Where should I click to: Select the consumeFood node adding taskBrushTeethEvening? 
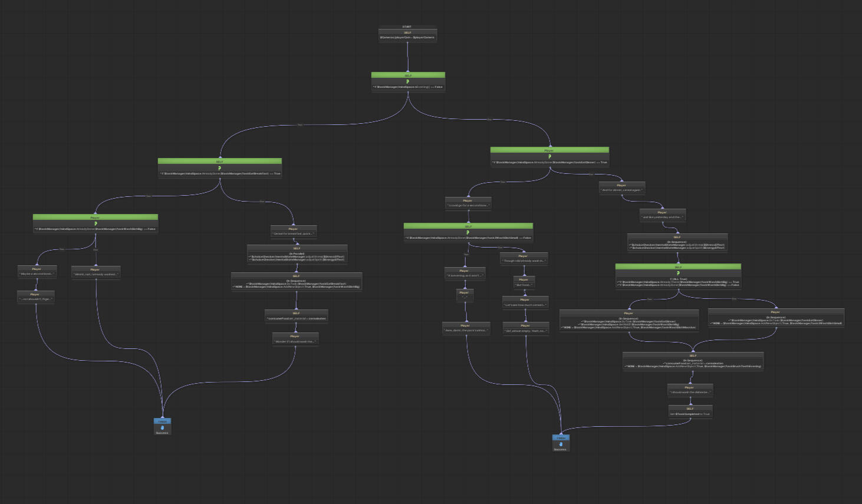point(693,361)
